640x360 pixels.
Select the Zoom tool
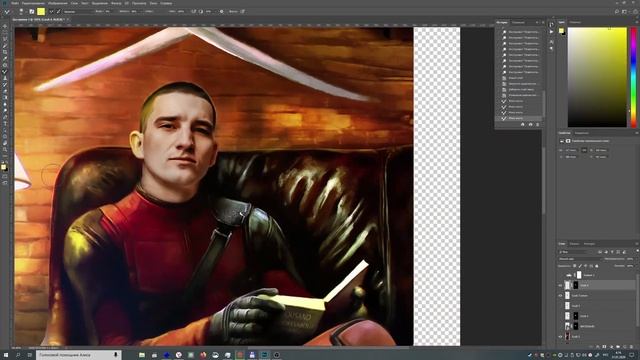5,150
